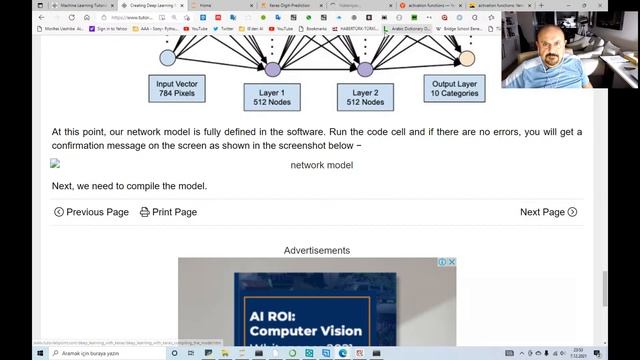Screen dimensions: 640x360
Task: Open the Twitter bookmark
Action: pos(223,29)
